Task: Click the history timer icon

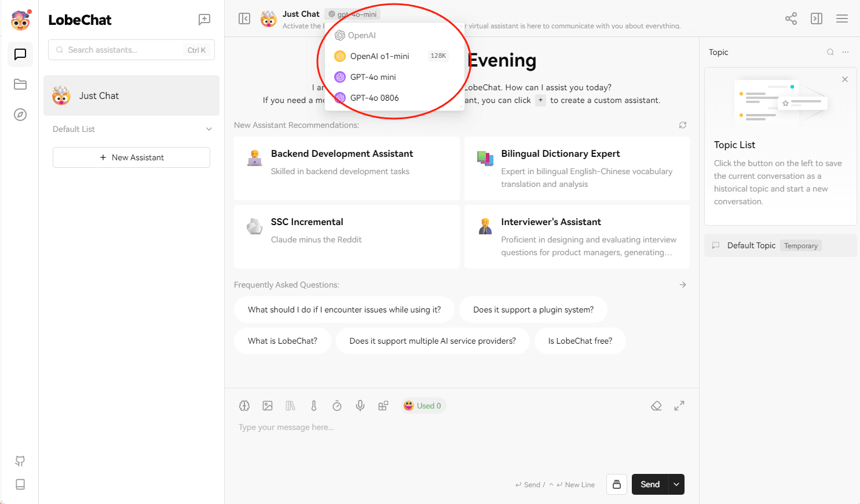Action: pos(337,406)
